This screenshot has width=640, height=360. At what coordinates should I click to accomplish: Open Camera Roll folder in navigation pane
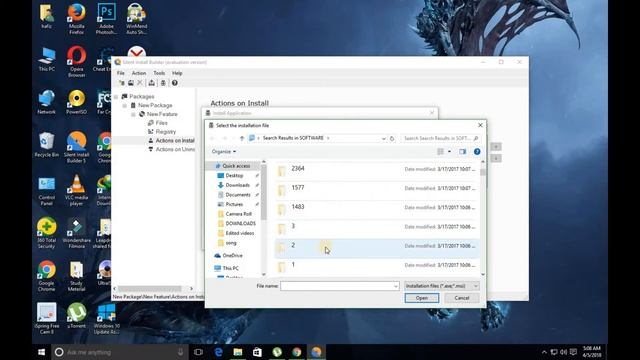(235, 214)
